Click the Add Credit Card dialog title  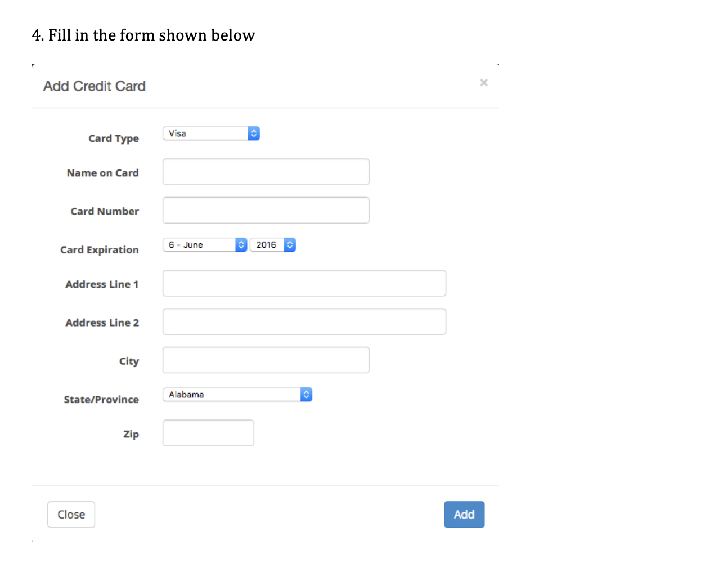tap(94, 86)
